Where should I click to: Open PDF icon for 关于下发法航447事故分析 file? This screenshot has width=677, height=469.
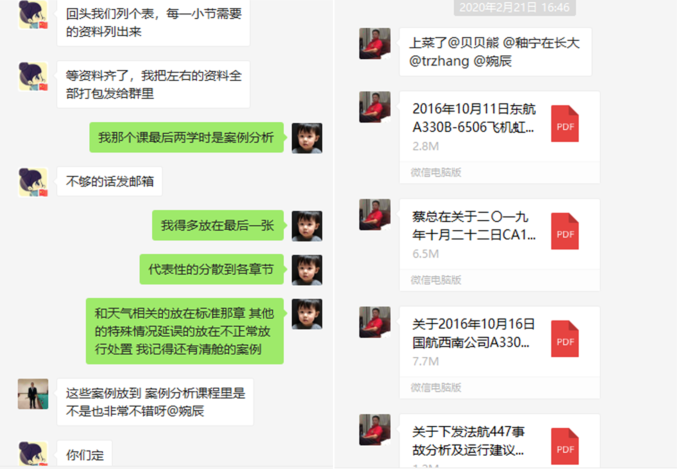click(x=565, y=446)
